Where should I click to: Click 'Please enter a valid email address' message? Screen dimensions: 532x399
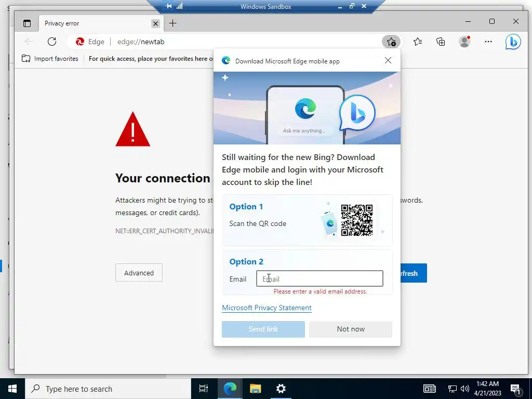320,291
